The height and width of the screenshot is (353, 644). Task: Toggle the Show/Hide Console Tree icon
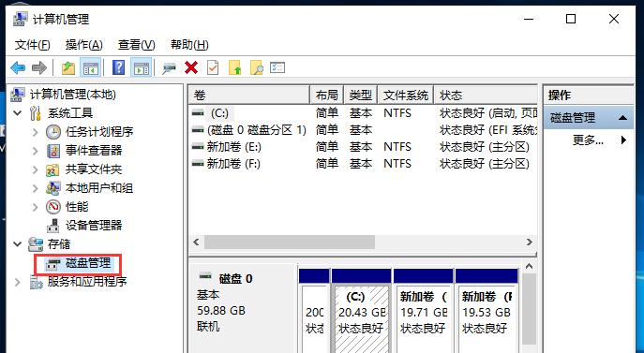[90, 67]
